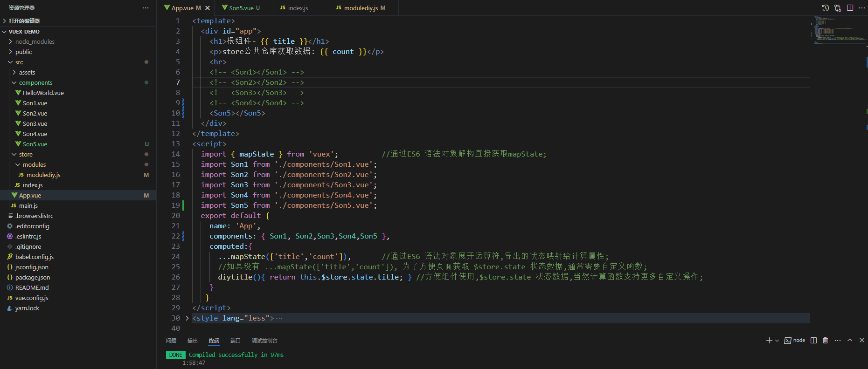Open the 输出 panel tab
This screenshot has width=868, height=369.
pos(193,341)
